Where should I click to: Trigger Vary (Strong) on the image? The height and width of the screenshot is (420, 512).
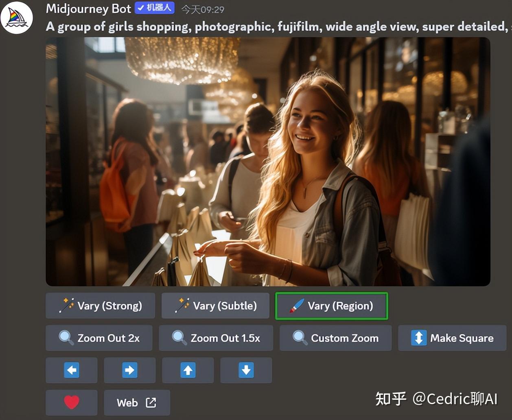tap(100, 306)
